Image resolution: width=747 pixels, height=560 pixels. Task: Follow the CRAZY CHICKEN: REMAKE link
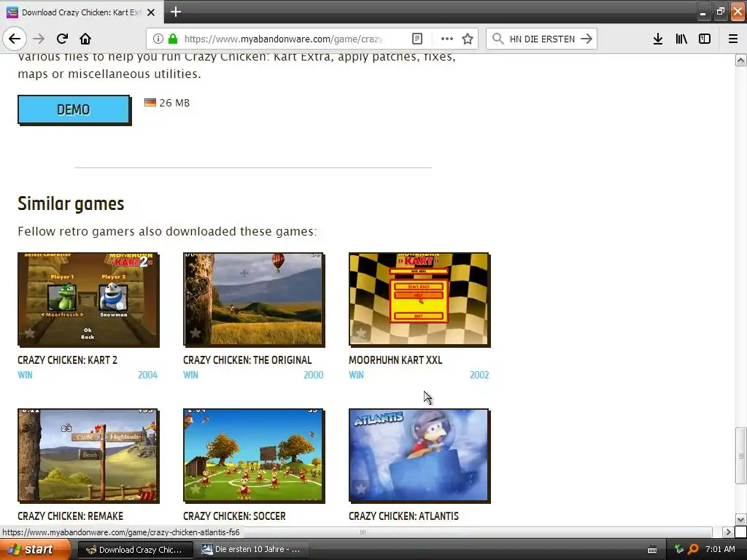[x=70, y=516]
